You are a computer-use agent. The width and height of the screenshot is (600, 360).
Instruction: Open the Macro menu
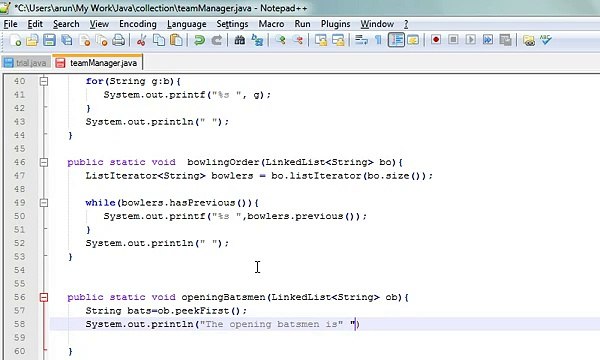[271, 24]
